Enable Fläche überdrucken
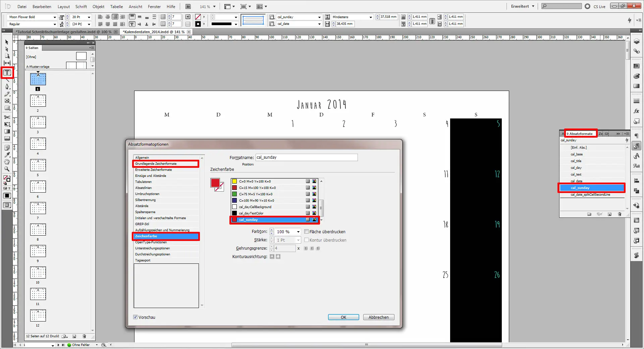Viewport: 644px width, 349px height. tap(307, 231)
